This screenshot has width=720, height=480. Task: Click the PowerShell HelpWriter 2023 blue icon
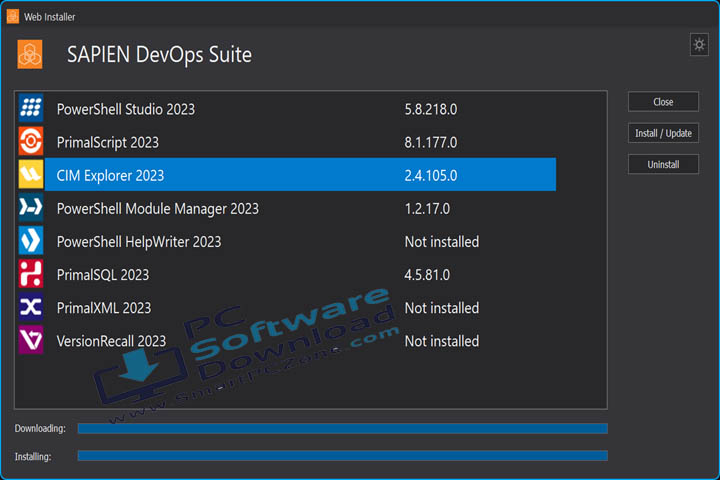31,240
